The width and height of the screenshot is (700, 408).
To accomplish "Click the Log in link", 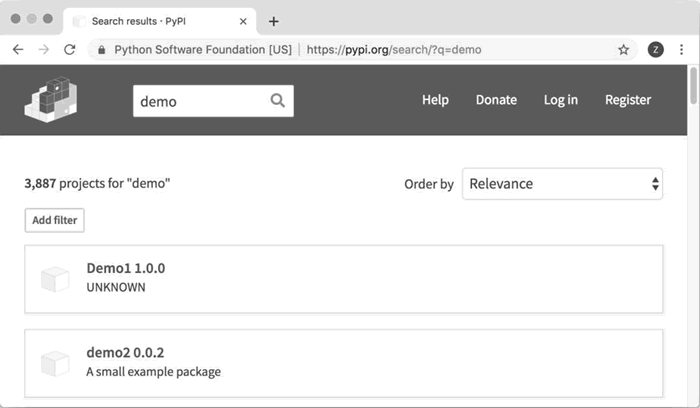I will (x=561, y=100).
